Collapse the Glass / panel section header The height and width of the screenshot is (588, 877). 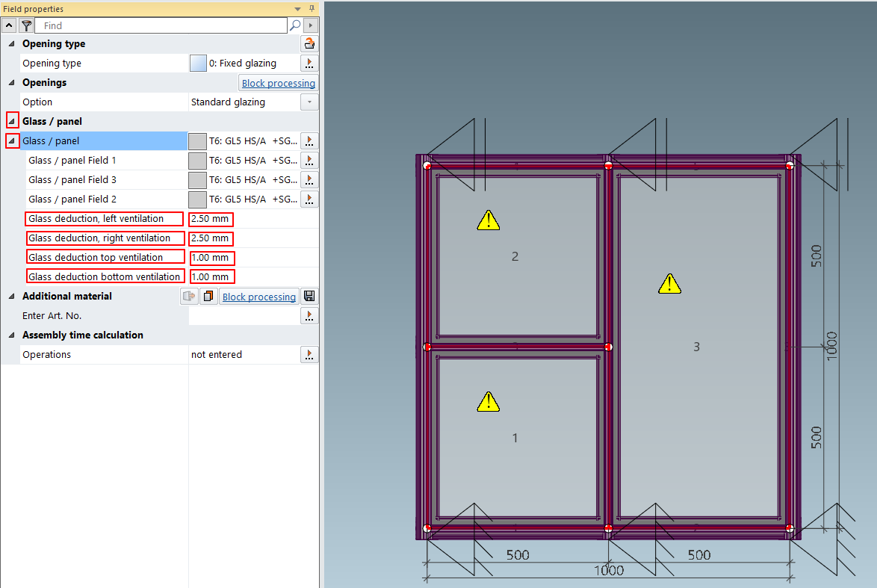(12, 121)
